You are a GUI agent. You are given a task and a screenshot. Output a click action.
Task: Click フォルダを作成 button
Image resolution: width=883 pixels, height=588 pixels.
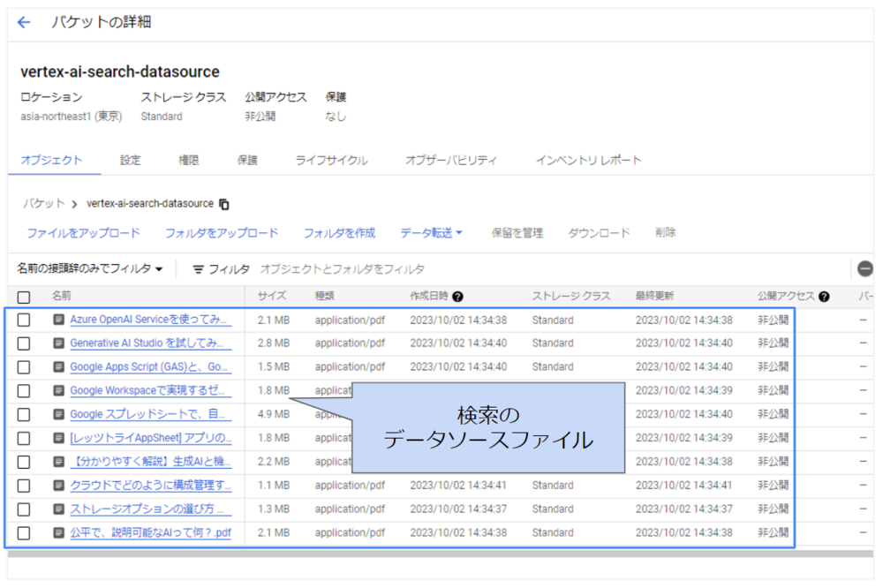tap(339, 233)
